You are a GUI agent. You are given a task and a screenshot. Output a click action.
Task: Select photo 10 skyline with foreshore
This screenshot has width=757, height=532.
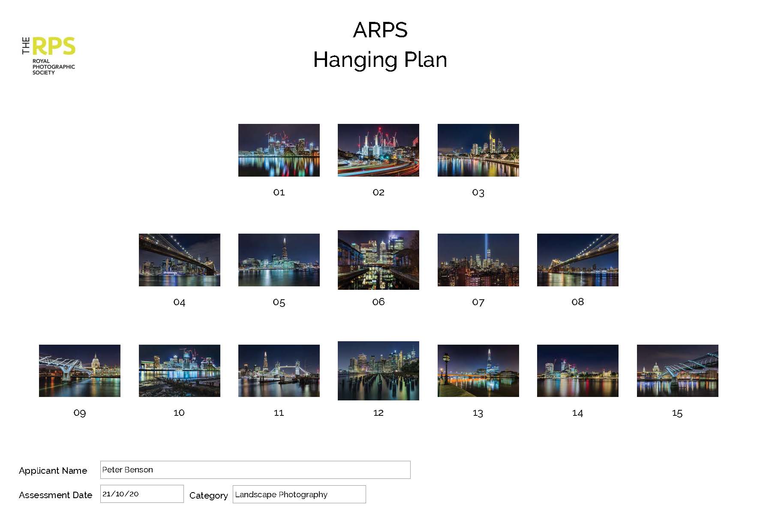tap(179, 370)
